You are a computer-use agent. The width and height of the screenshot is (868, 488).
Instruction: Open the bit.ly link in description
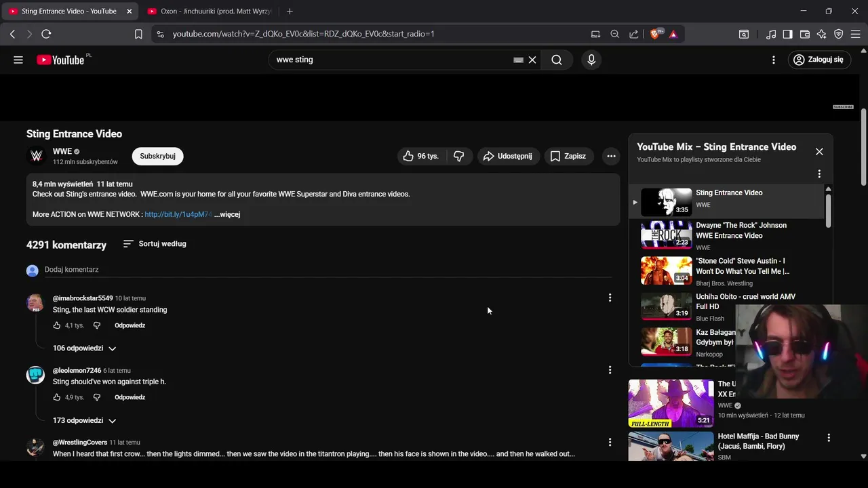point(178,214)
